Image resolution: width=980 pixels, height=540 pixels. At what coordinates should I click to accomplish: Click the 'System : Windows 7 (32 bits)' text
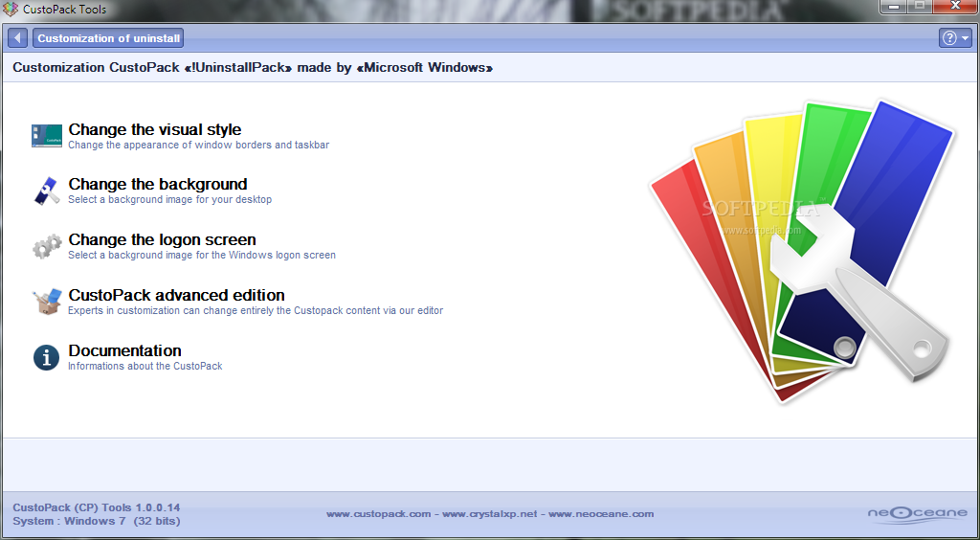pos(97,521)
